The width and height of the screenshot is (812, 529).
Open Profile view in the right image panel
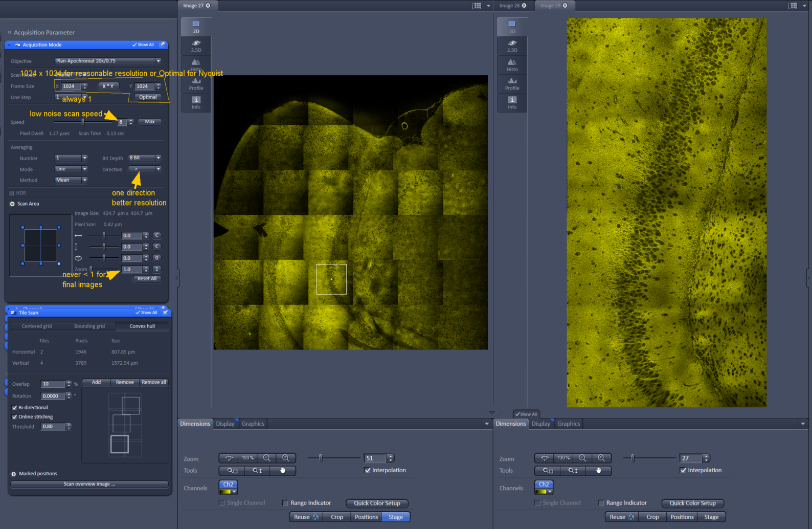[x=512, y=84]
